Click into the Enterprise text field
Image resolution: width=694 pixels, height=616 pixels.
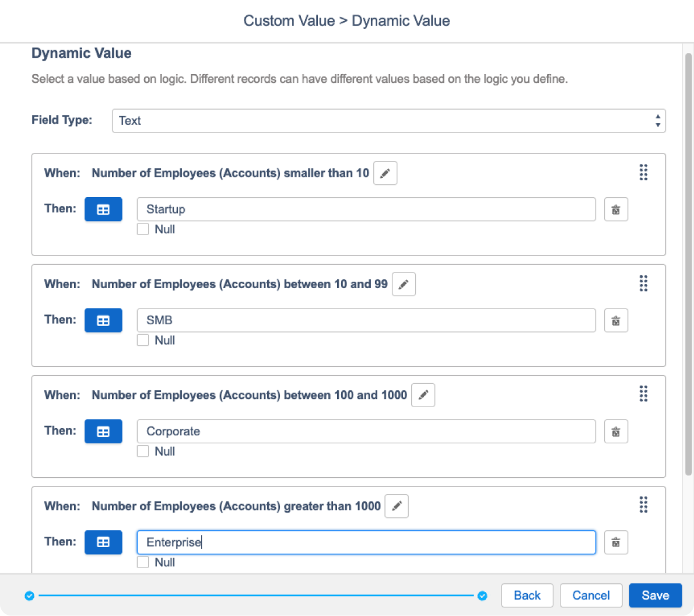click(366, 542)
